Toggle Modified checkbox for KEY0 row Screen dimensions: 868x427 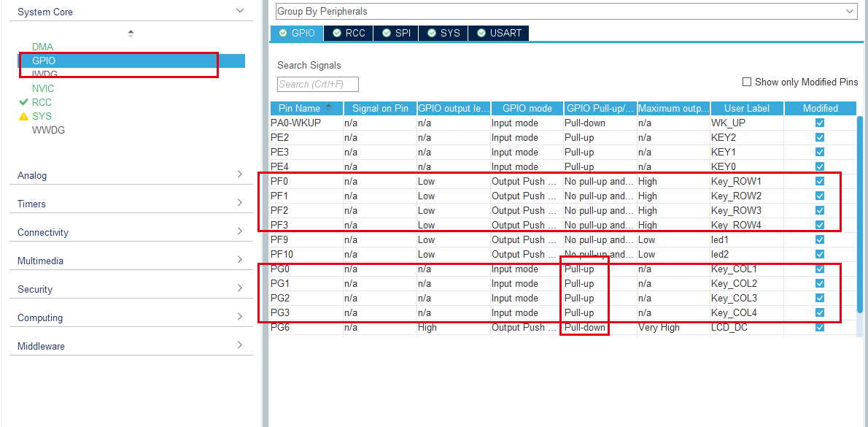click(820, 166)
